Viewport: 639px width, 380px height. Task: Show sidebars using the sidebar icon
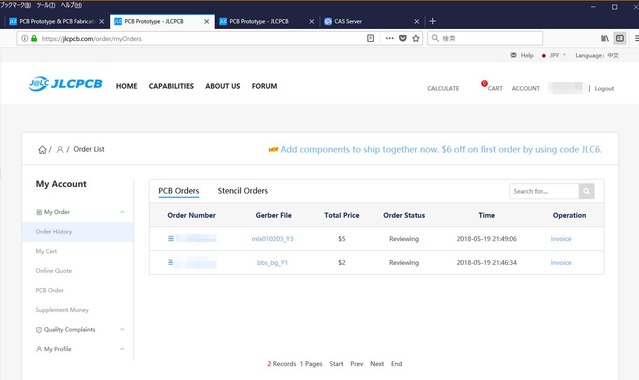coord(620,38)
